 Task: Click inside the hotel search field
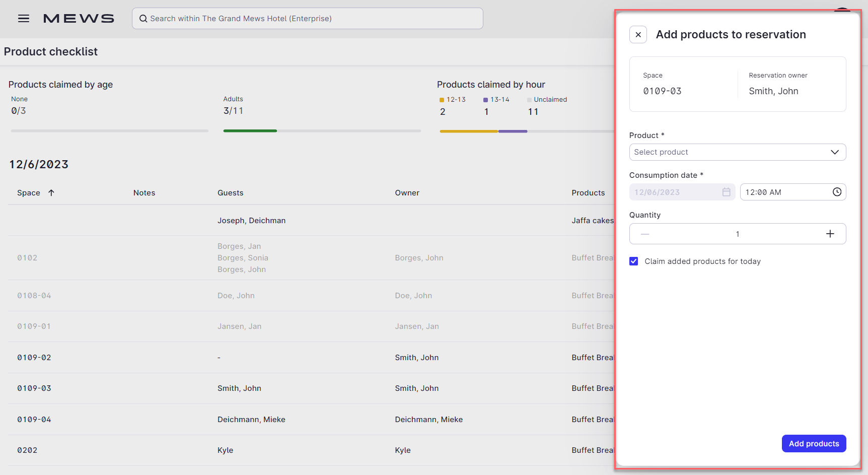[x=307, y=18]
